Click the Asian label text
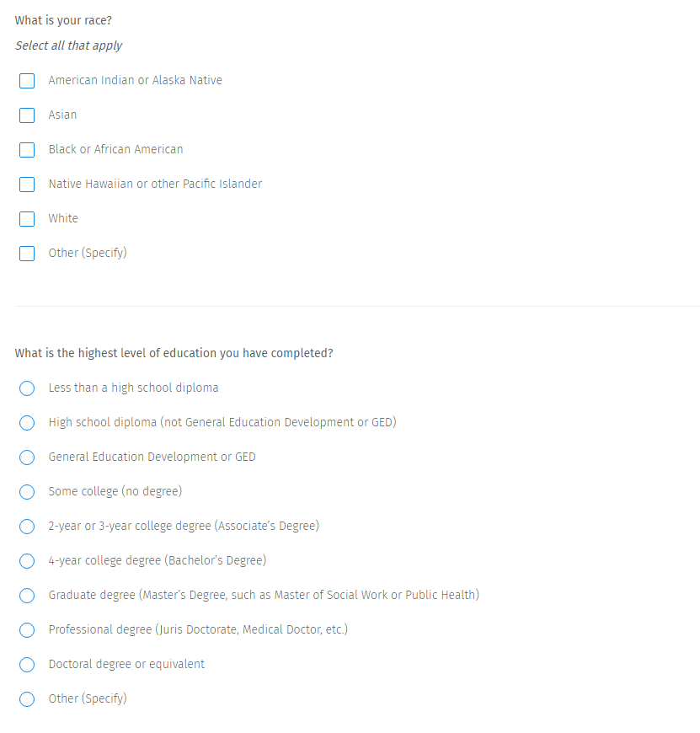The height and width of the screenshot is (733, 700). click(62, 115)
